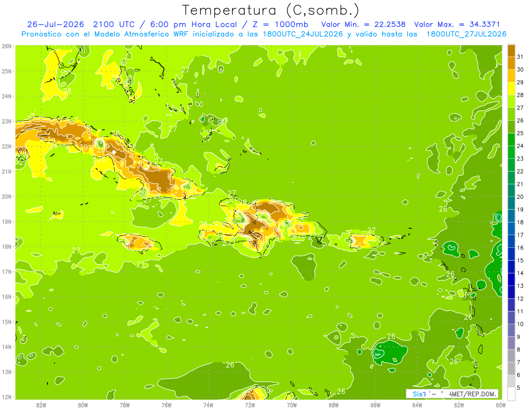Click the "20" label on the color legend
The width and height of the screenshot is (532, 411).
click(x=520, y=197)
